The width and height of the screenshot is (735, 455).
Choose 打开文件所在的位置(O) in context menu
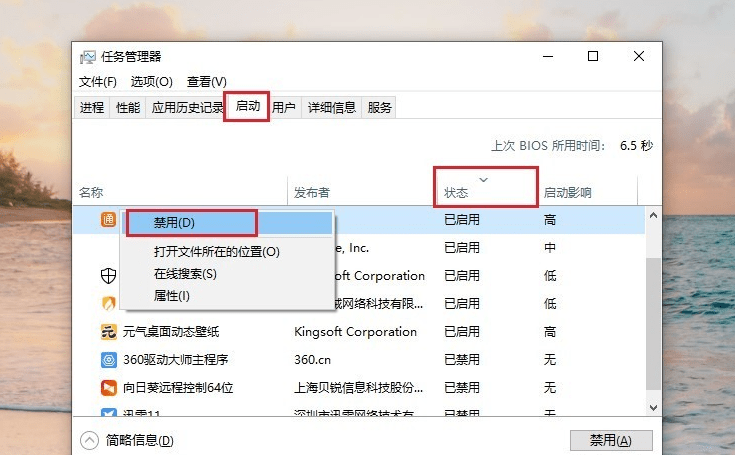pyautogui.click(x=217, y=252)
